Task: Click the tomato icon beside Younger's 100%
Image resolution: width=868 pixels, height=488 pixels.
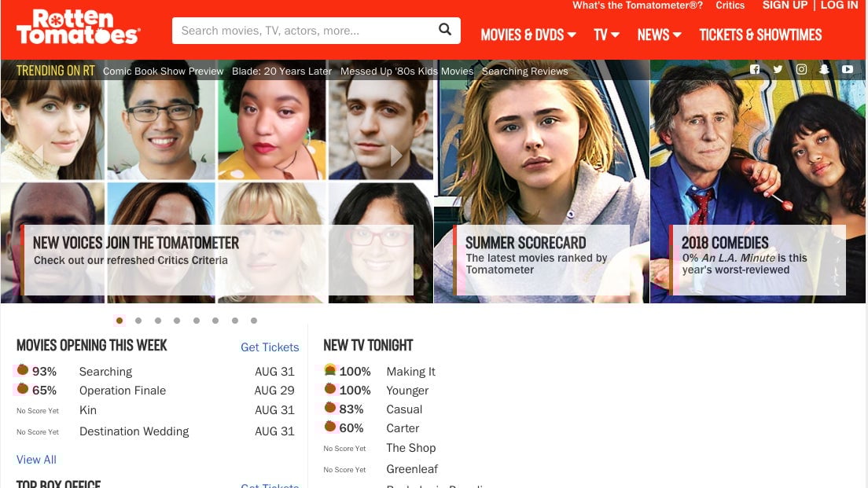Action: click(330, 388)
